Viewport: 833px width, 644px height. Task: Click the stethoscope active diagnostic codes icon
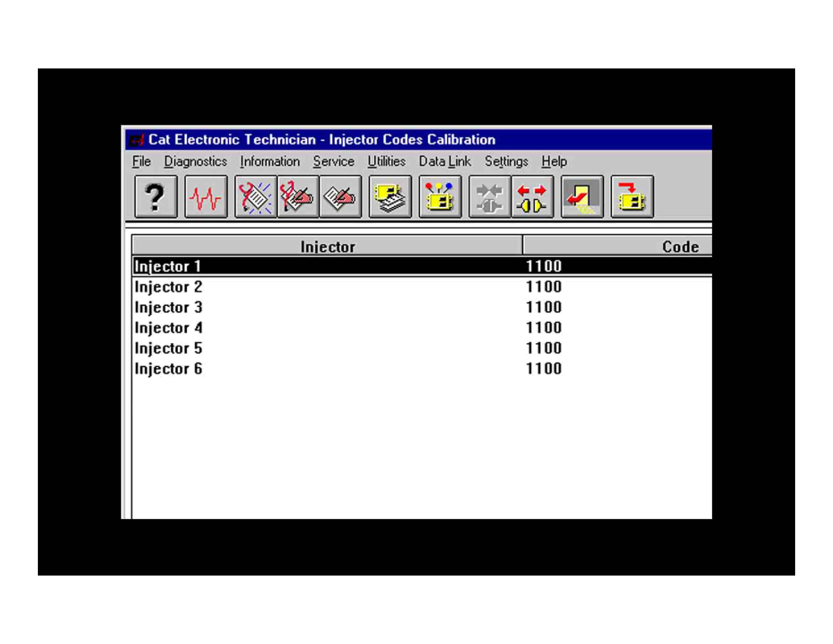(255, 197)
